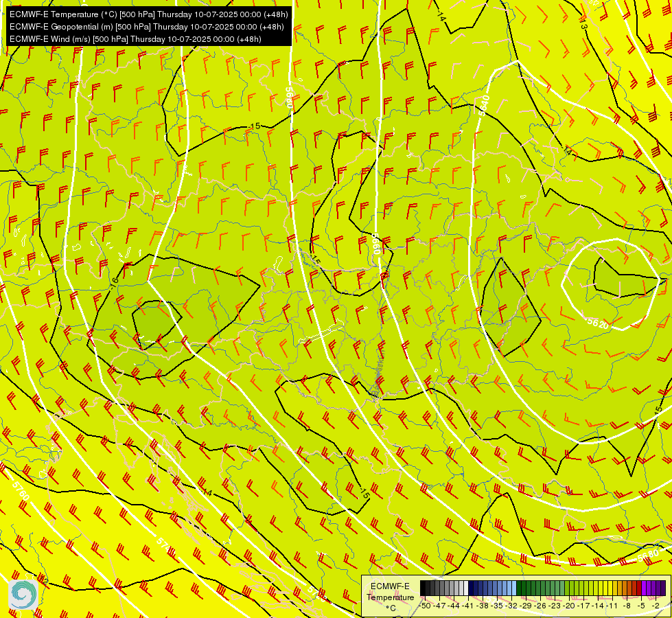
Task: Click the -38 tick on the legend
Action: click(482, 606)
